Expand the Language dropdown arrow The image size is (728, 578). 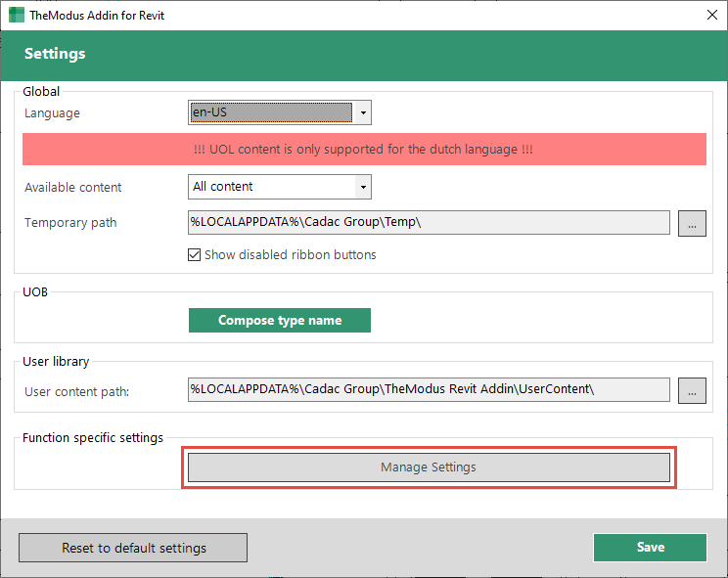click(x=363, y=112)
